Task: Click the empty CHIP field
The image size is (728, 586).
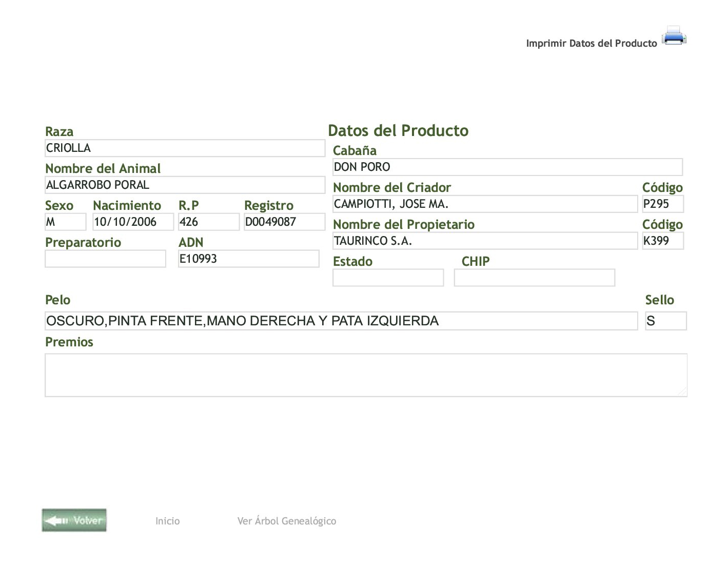Action: pos(534,278)
